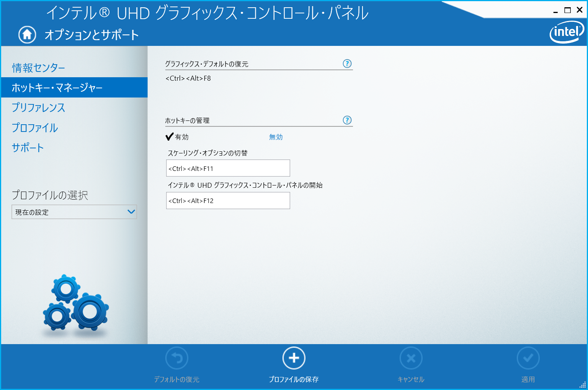Open プロファイル in the sidebar

(35, 128)
